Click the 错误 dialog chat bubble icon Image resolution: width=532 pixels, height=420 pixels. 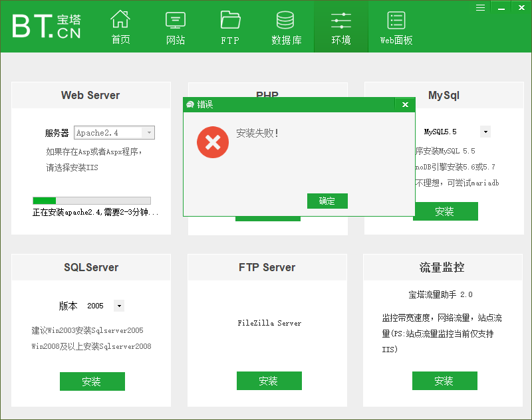coord(190,104)
